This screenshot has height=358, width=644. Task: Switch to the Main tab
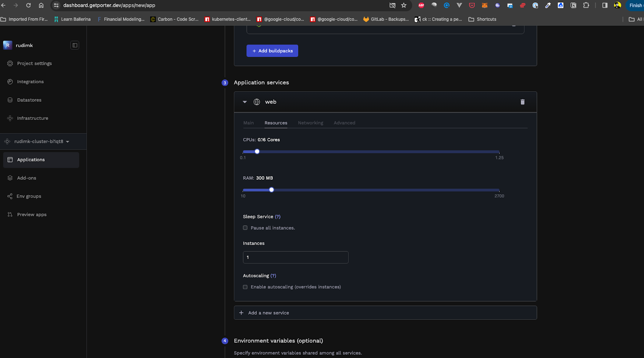click(x=248, y=123)
